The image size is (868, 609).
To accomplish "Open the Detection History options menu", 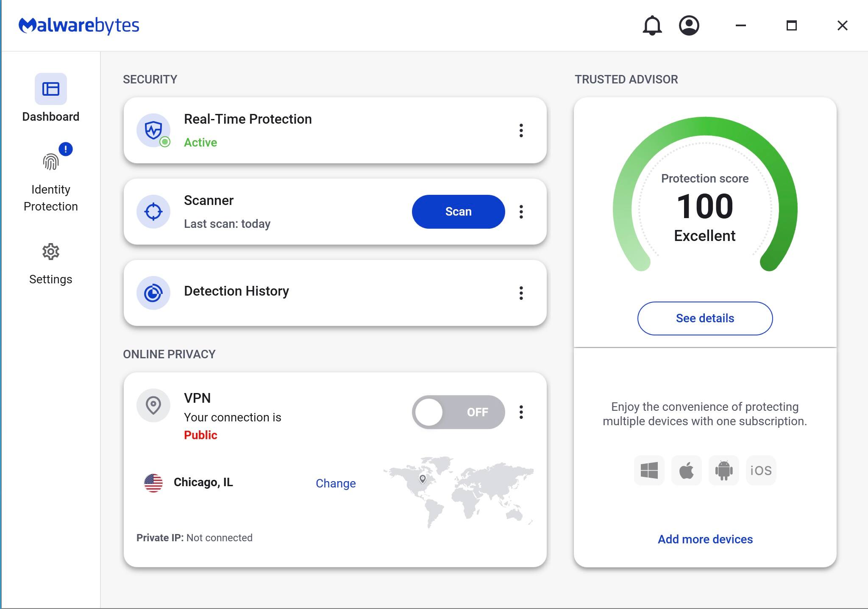I will coord(521,292).
